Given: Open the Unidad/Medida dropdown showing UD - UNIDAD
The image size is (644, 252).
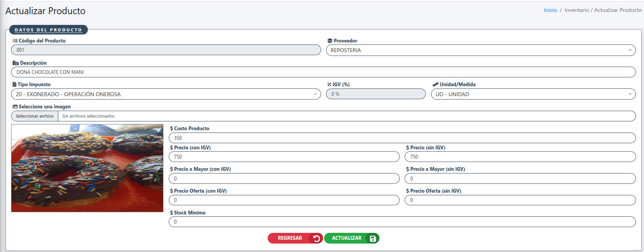Looking at the screenshot, I should pyautogui.click(x=534, y=94).
